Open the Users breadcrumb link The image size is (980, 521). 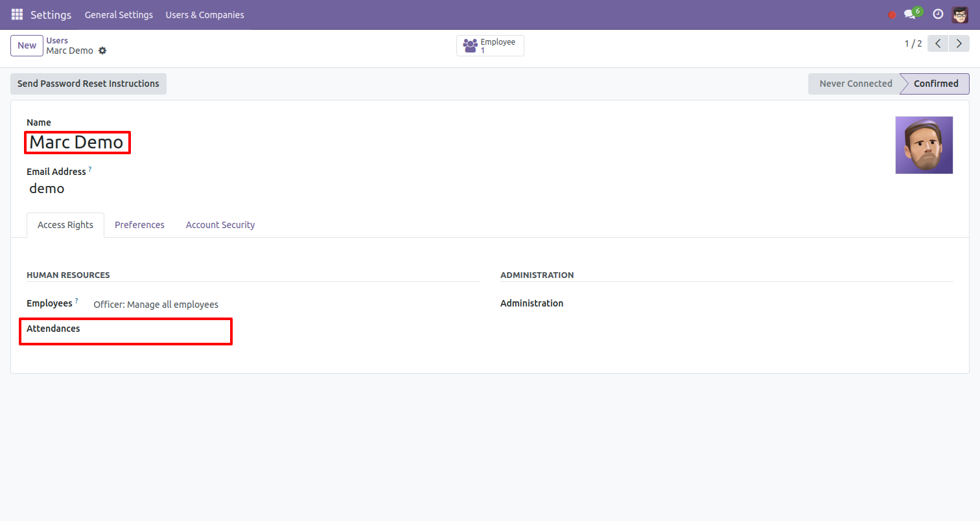coord(57,40)
